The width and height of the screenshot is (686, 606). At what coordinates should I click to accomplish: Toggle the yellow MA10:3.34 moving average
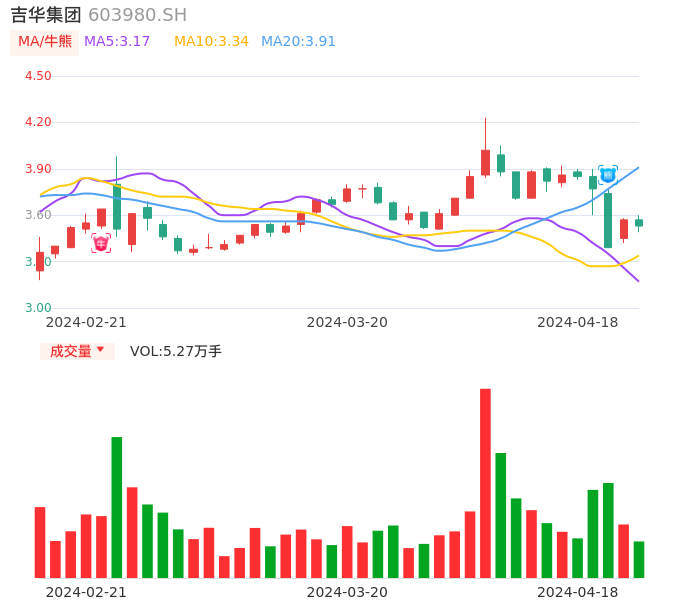click(x=211, y=42)
